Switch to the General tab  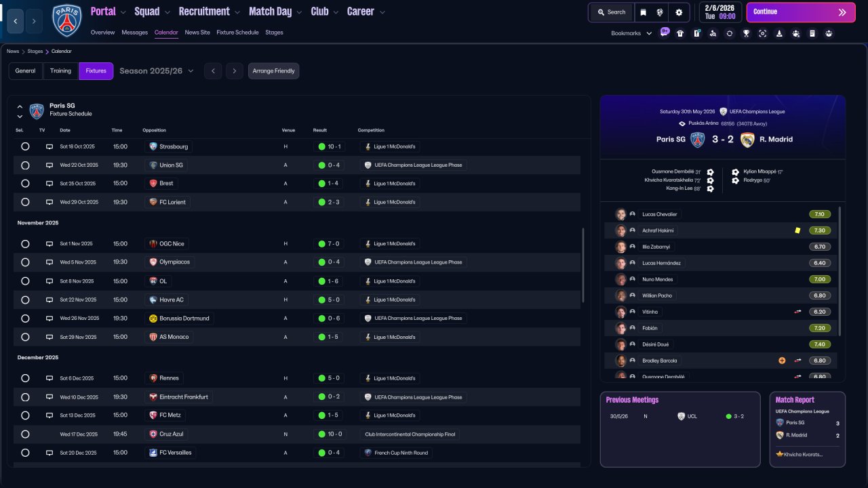pos(25,71)
